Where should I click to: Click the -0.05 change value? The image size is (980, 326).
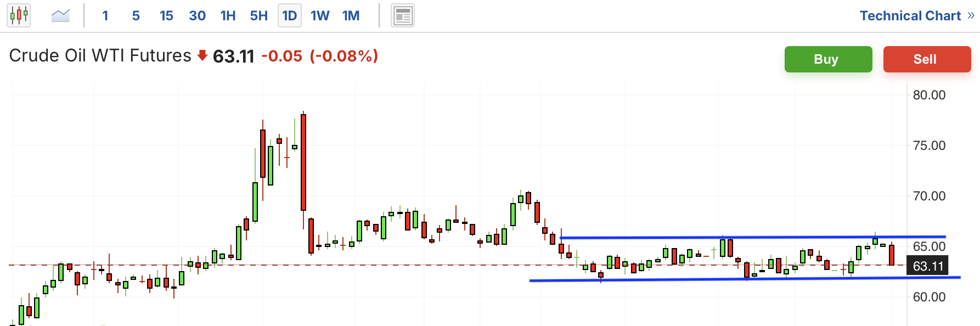coord(281,56)
